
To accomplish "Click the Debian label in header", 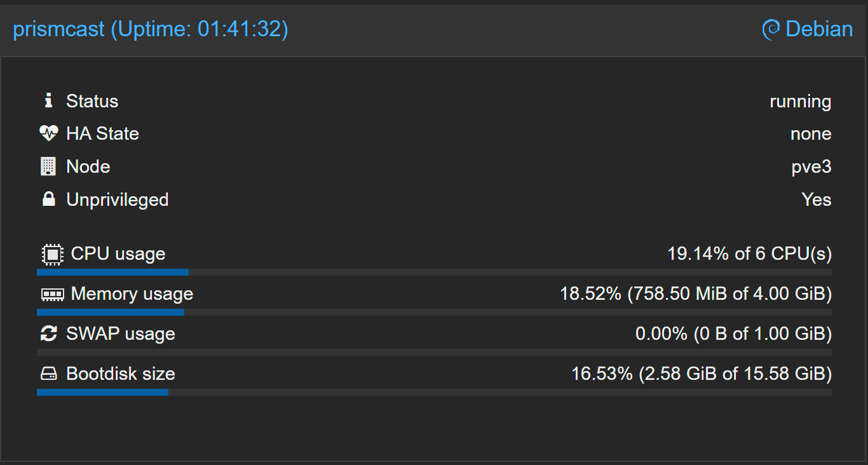I will point(819,29).
